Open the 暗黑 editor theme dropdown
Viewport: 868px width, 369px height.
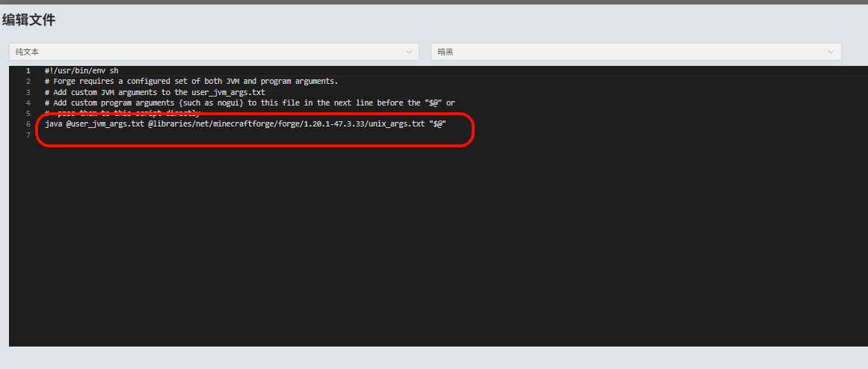click(635, 52)
